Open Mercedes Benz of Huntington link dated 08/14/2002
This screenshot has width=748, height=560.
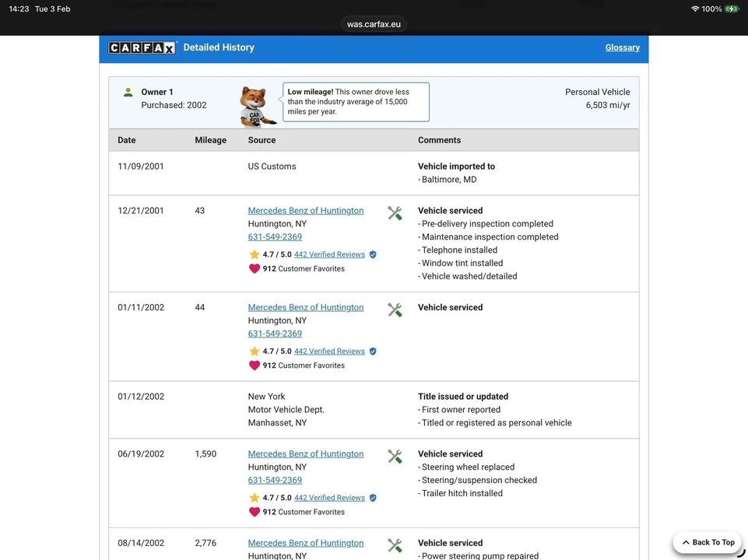pyautogui.click(x=305, y=543)
